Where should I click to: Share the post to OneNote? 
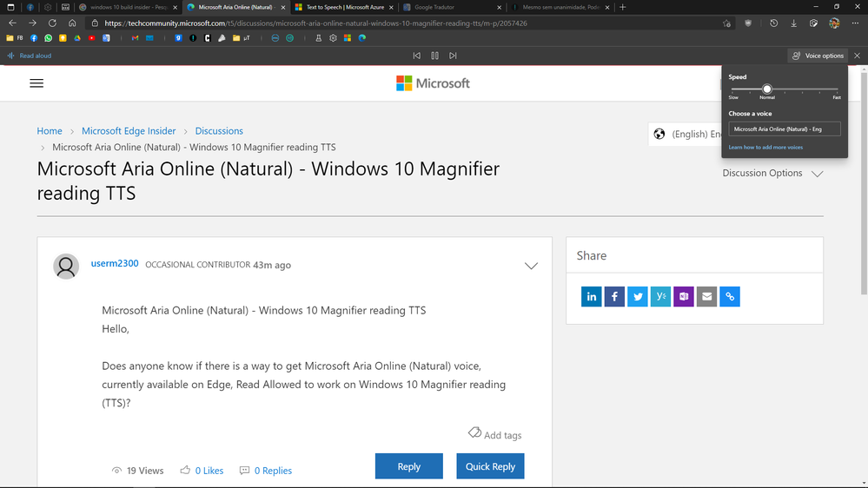(x=684, y=297)
